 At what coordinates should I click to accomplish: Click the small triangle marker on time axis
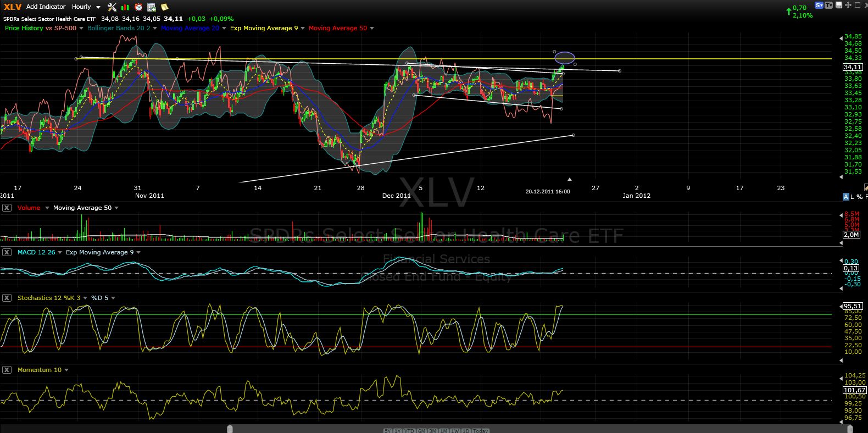(x=570, y=179)
